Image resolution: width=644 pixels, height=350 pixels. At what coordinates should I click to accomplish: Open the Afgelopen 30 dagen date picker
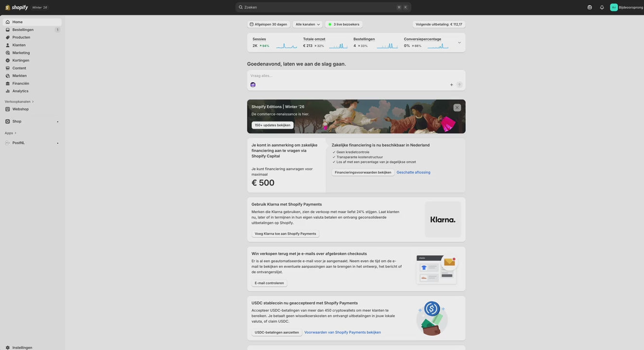[268, 24]
